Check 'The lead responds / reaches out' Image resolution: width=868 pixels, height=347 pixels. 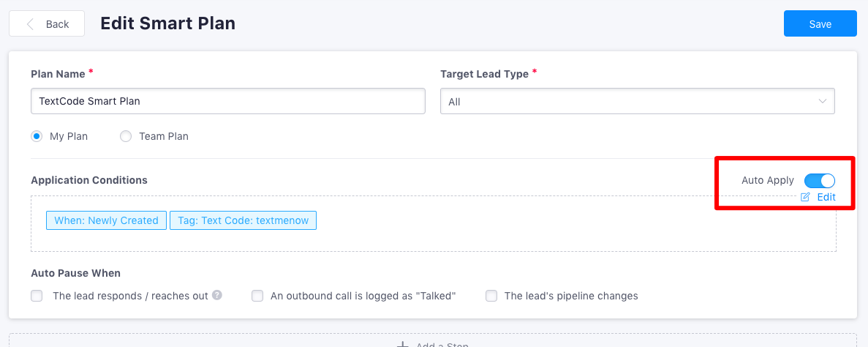tap(37, 296)
